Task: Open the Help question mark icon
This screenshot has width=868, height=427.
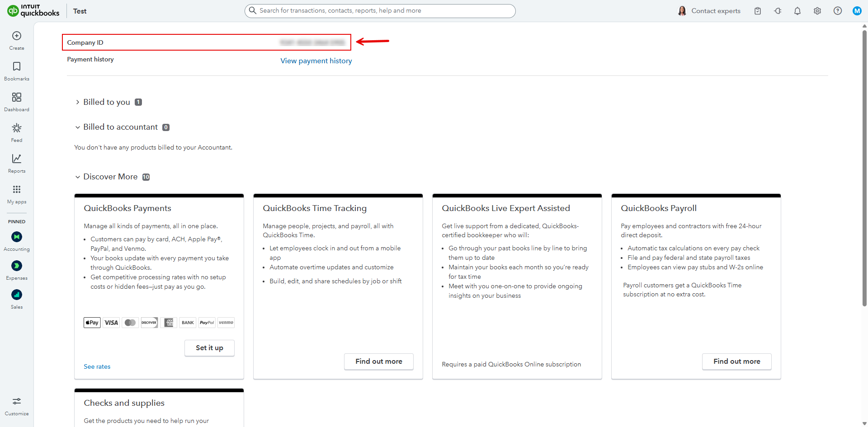Action: pos(838,11)
